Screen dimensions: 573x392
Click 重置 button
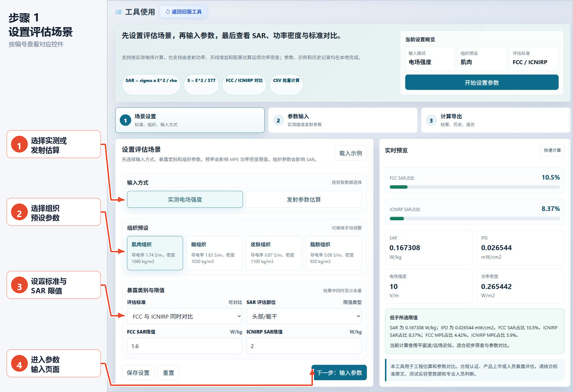coord(168,373)
